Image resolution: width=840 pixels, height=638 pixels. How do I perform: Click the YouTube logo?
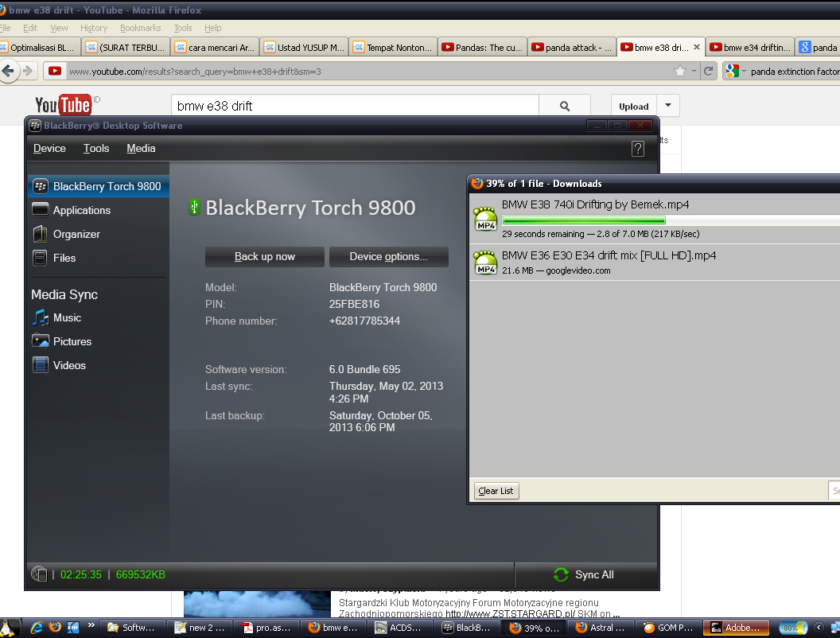tap(63, 105)
